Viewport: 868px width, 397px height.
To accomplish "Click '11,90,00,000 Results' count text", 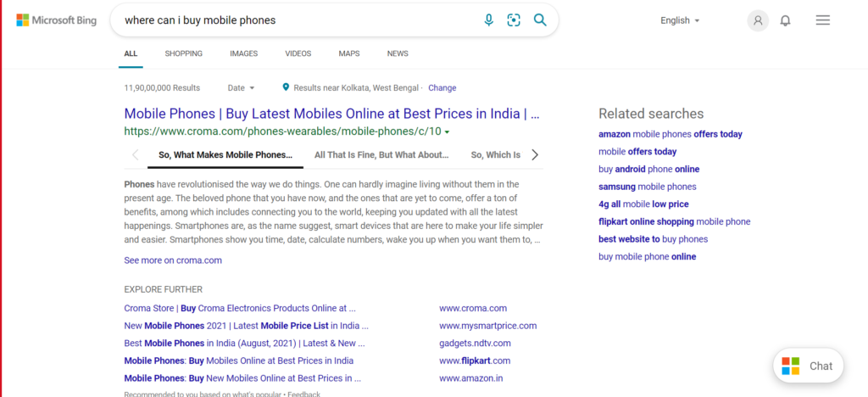I will [x=162, y=87].
